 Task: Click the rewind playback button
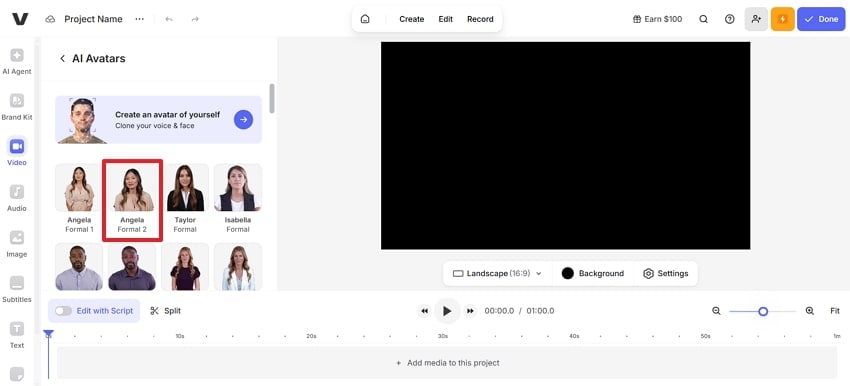(424, 311)
